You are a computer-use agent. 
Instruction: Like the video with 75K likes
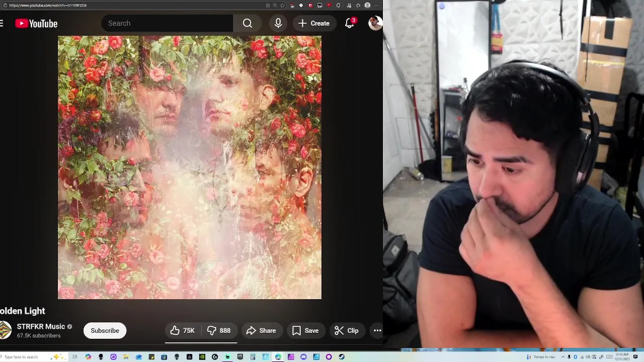[183, 330]
